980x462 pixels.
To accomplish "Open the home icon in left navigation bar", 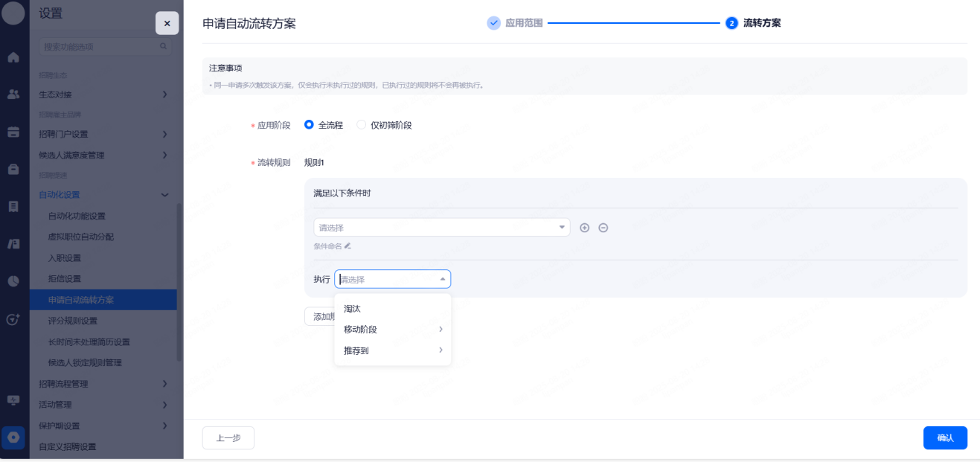I will pos(13,57).
